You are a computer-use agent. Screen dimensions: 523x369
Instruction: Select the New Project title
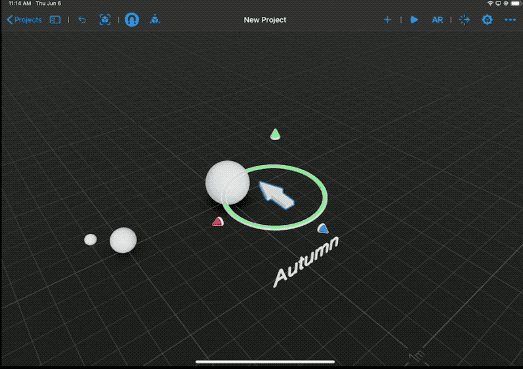265,20
